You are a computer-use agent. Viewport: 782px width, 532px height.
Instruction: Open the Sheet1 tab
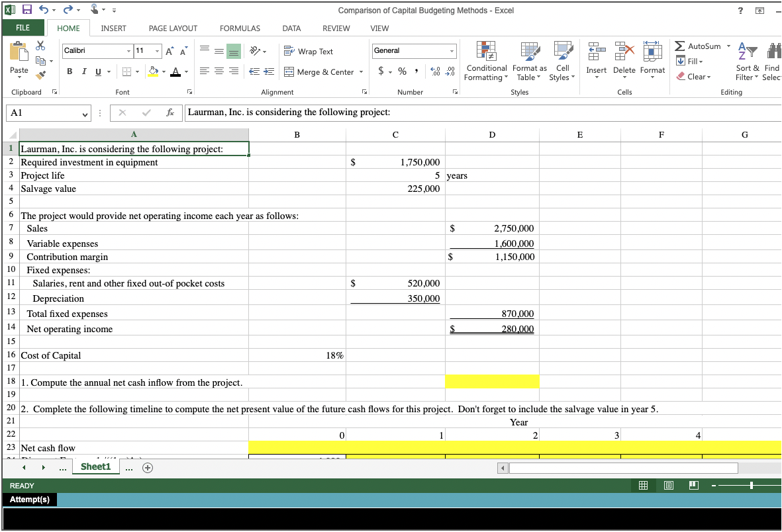(95, 466)
